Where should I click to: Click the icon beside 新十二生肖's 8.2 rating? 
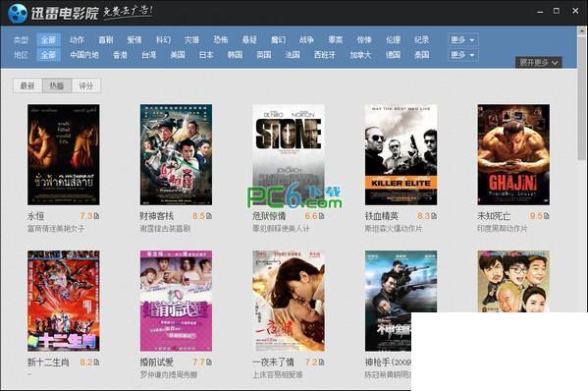coord(97,363)
